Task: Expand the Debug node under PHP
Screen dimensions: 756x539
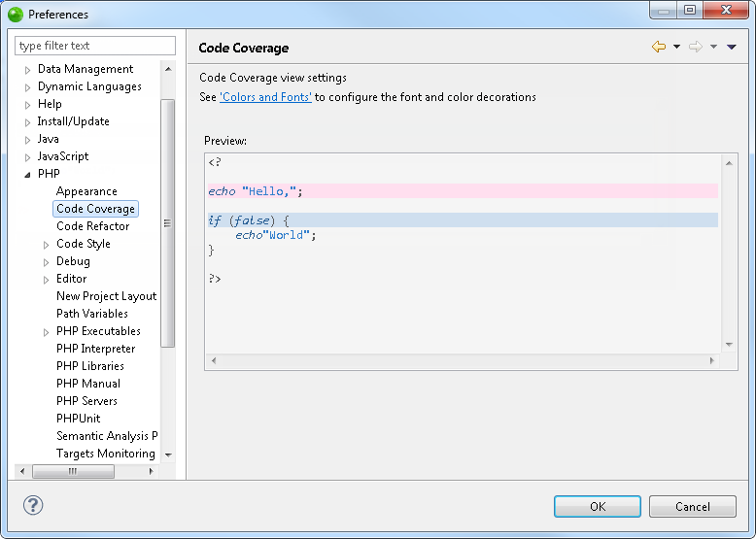Action: click(46, 262)
